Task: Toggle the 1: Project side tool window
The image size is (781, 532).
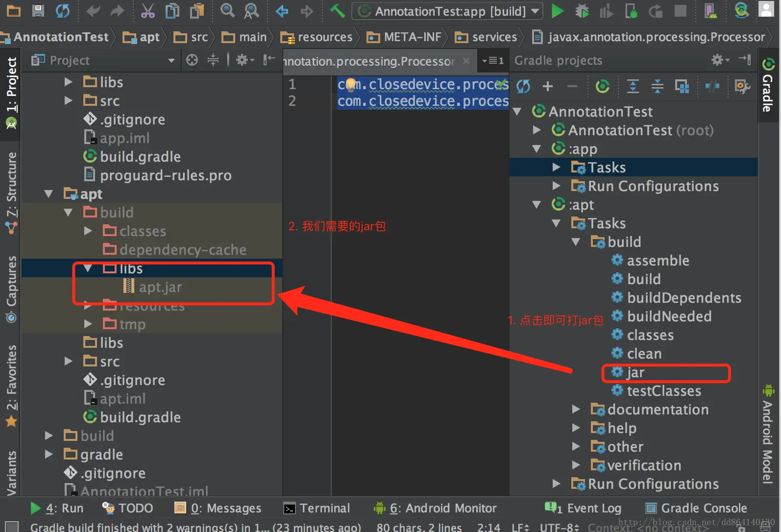Action: (11, 93)
